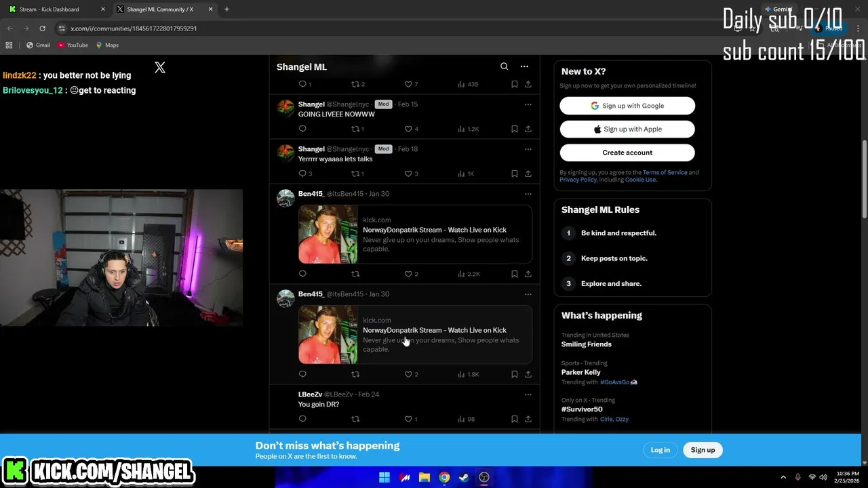Click the X logo
Image resolution: width=868 pixels, height=488 pixels.
coord(160,67)
